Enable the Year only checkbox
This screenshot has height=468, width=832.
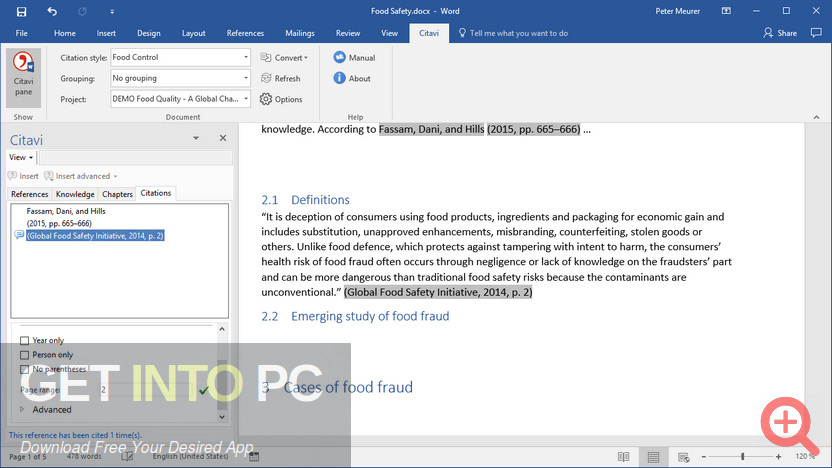24,340
